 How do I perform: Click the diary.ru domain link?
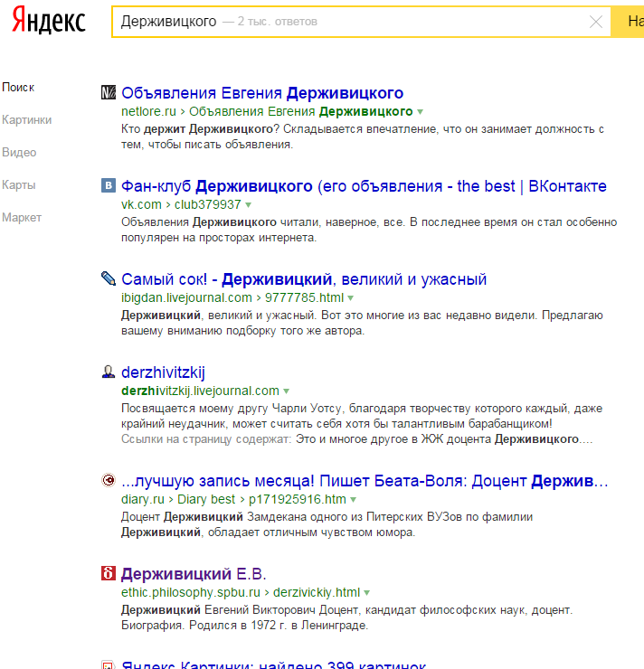143,499
